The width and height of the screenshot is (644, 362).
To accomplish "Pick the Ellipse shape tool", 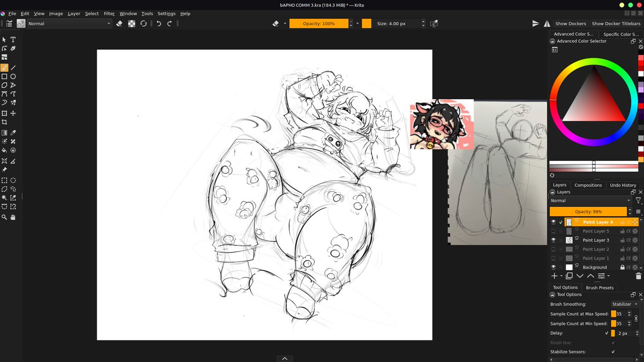I will [x=13, y=77].
